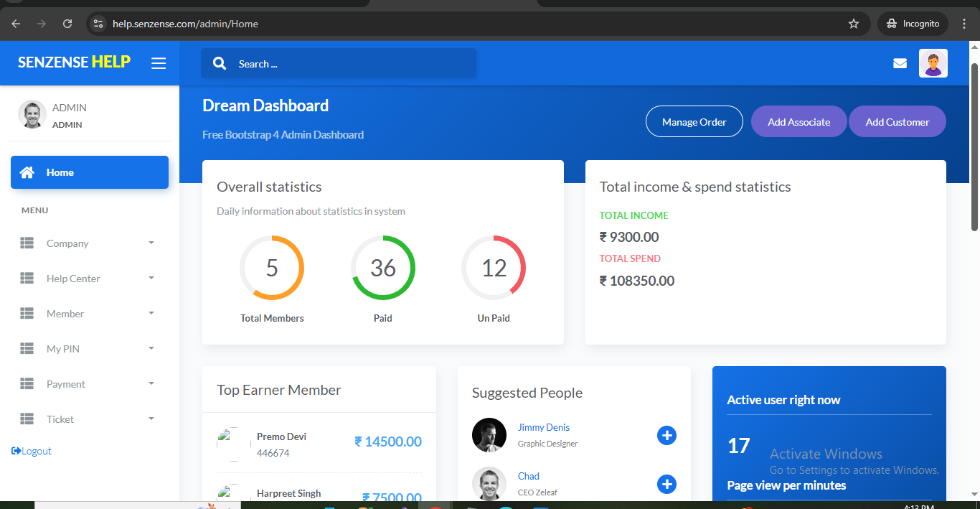Click the name Premo Devi
Image resolution: width=980 pixels, height=509 pixels.
tap(281, 436)
